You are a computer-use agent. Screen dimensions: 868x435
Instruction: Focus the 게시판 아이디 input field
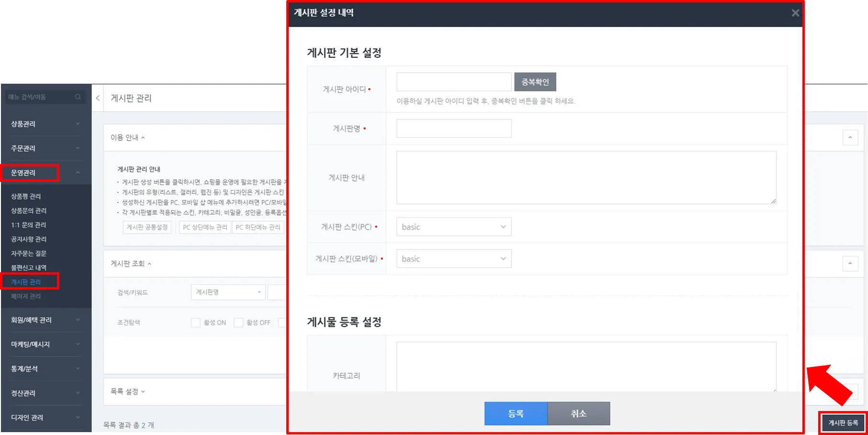(454, 82)
